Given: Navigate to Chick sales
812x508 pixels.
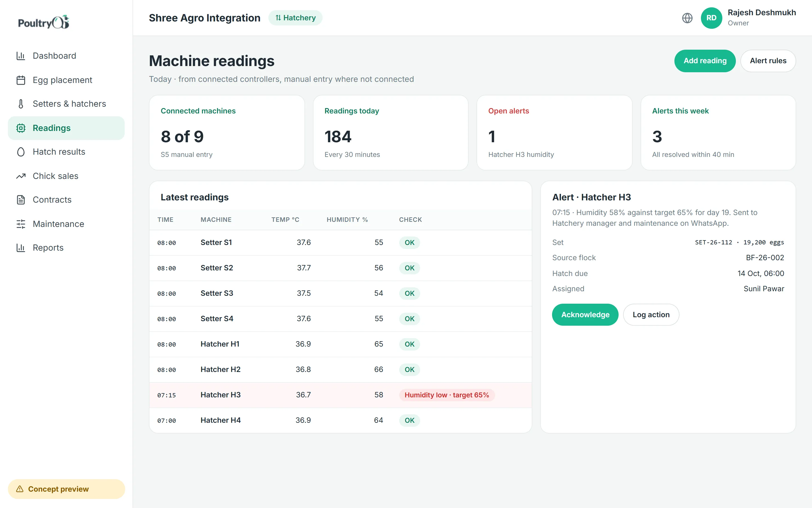Looking at the screenshot, I should [x=66, y=176].
